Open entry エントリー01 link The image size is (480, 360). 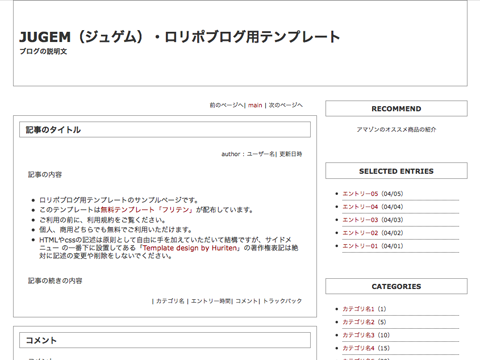point(360,246)
